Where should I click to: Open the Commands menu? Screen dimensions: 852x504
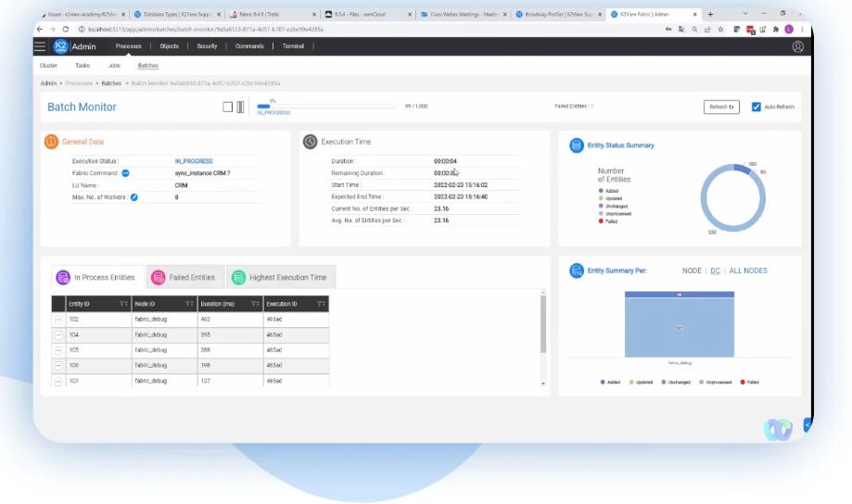[249, 46]
